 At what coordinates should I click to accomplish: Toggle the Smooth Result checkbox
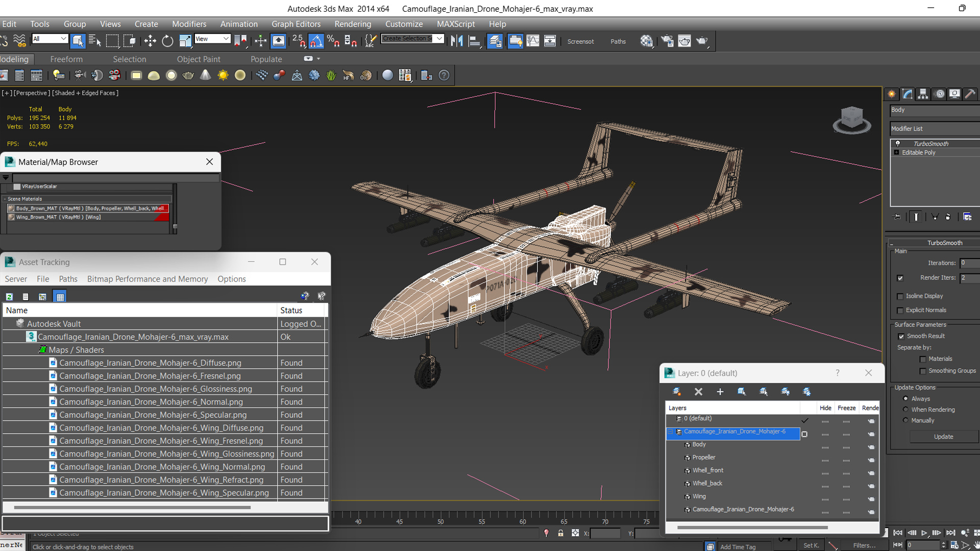click(x=901, y=336)
